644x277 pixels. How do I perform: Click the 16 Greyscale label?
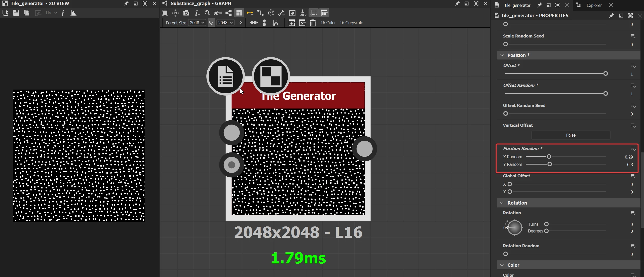tap(351, 23)
